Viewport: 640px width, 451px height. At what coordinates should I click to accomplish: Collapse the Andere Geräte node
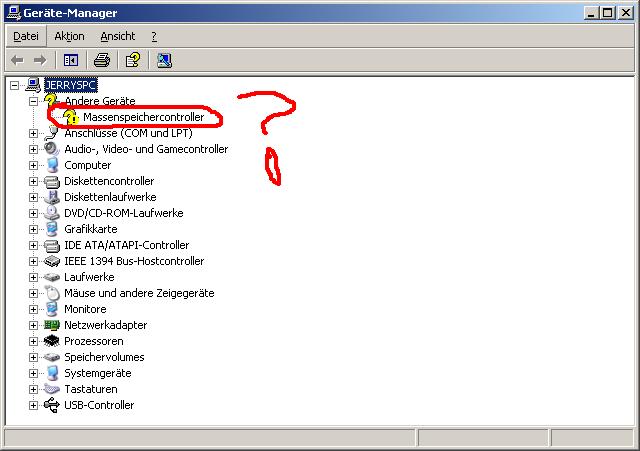click(x=33, y=101)
